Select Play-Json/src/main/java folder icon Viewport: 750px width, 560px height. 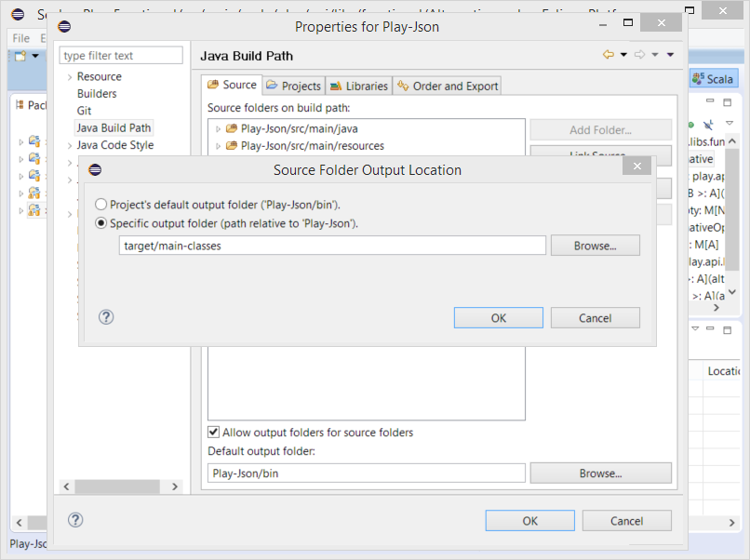[x=232, y=128]
